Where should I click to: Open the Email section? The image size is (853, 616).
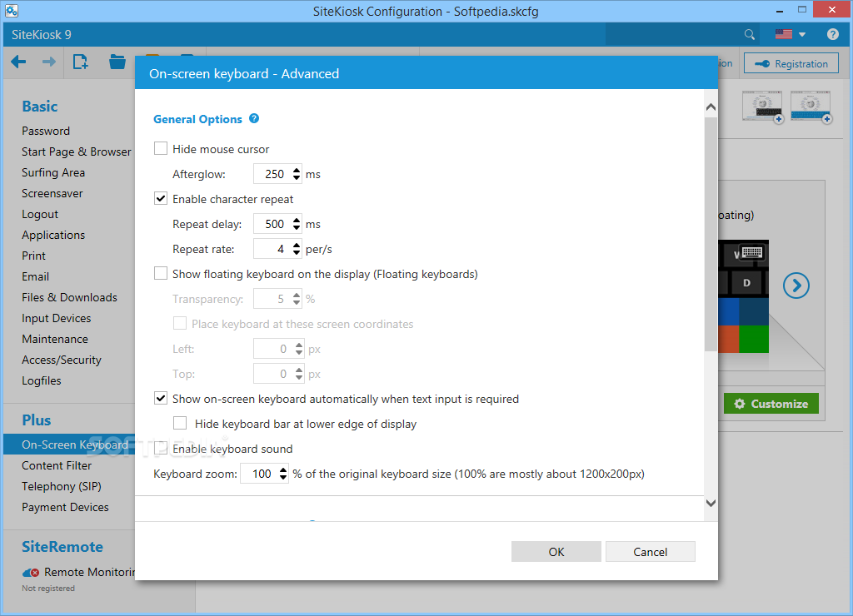pos(35,276)
